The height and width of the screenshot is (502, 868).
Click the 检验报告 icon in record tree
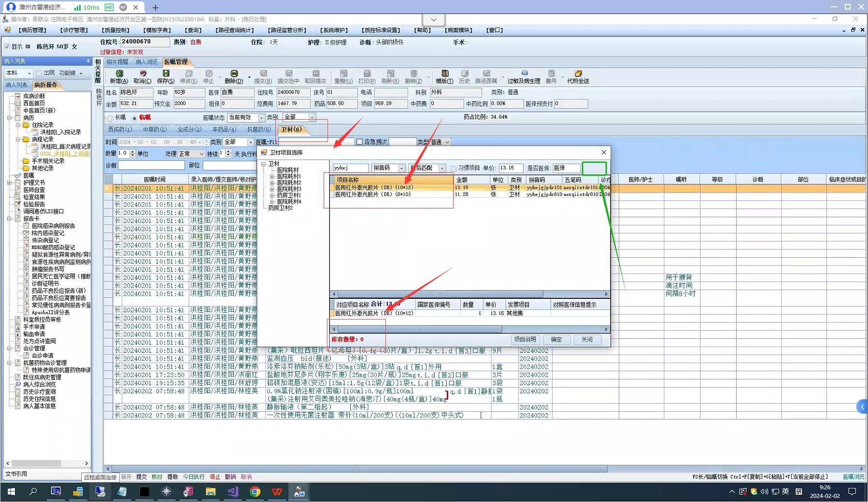point(18,204)
